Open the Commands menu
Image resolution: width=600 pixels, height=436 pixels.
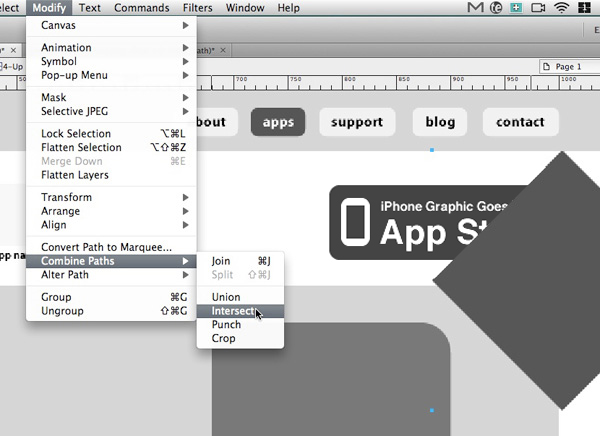(142, 8)
